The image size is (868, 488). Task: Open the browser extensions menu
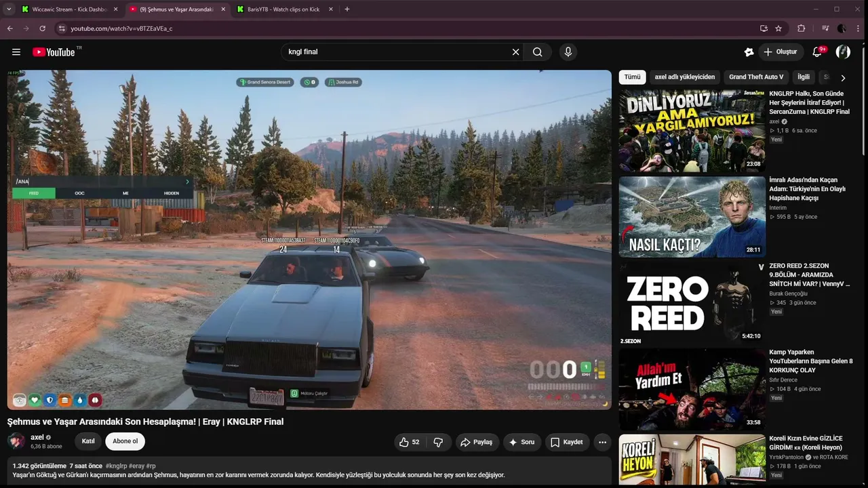(x=801, y=28)
